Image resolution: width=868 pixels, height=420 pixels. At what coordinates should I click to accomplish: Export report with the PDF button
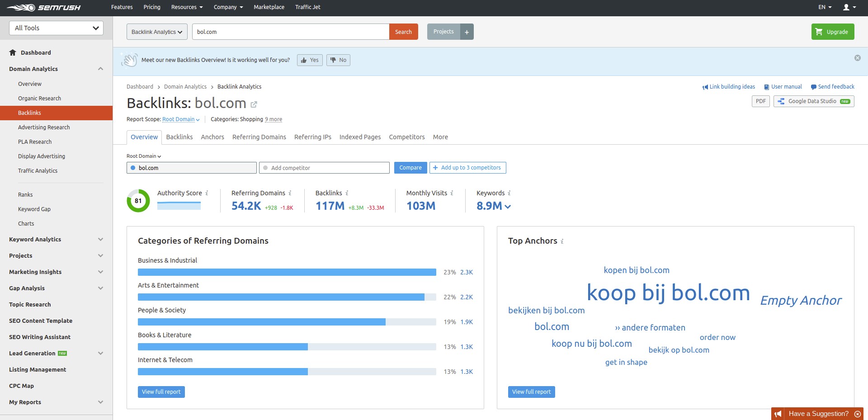click(761, 101)
